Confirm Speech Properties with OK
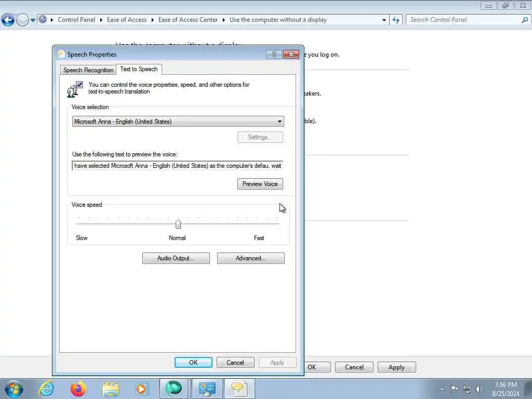The width and height of the screenshot is (532, 399). (193, 362)
